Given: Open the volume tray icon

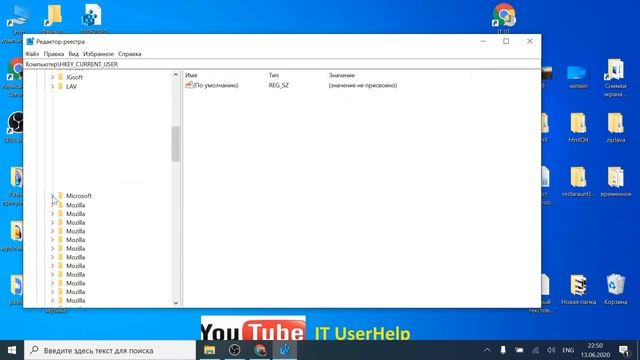Looking at the screenshot, I should (551, 350).
